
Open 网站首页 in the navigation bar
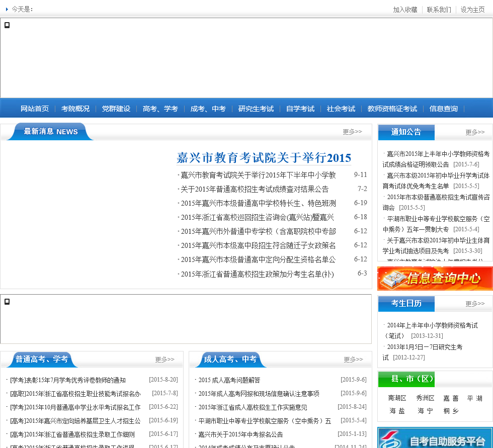tap(35, 109)
